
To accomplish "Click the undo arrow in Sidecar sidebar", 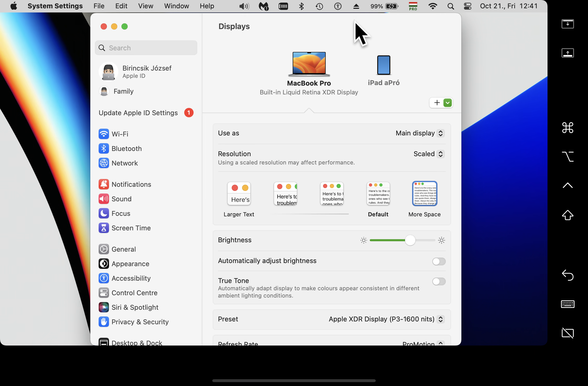I will click(568, 275).
